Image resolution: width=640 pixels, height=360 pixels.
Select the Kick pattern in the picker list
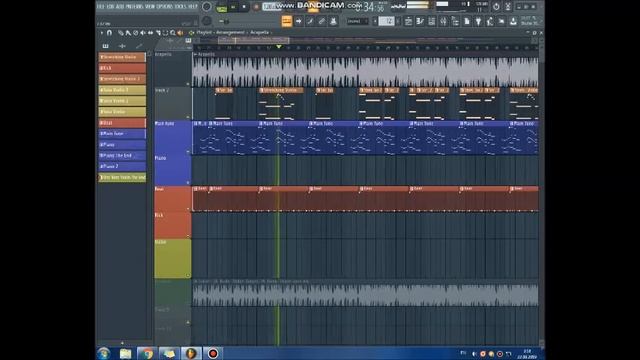pos(122,68)
